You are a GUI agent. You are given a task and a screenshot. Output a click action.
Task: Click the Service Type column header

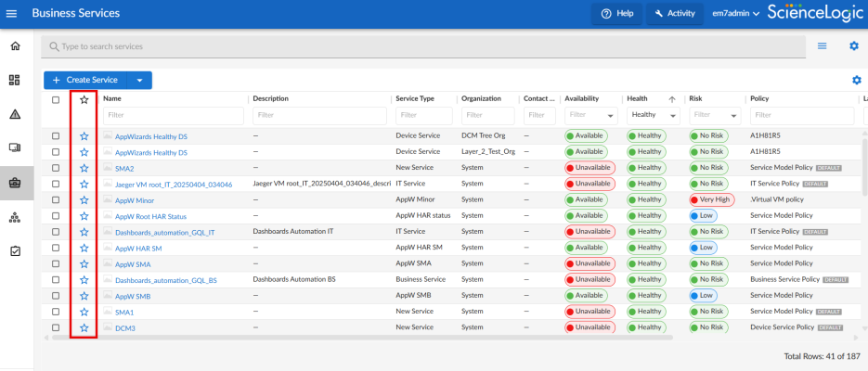[x=415, y=98]
